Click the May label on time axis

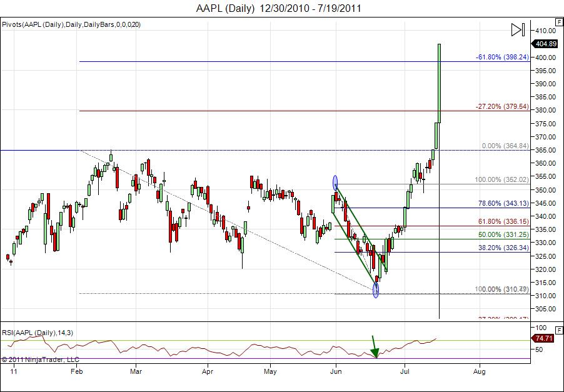click(270, 371)
